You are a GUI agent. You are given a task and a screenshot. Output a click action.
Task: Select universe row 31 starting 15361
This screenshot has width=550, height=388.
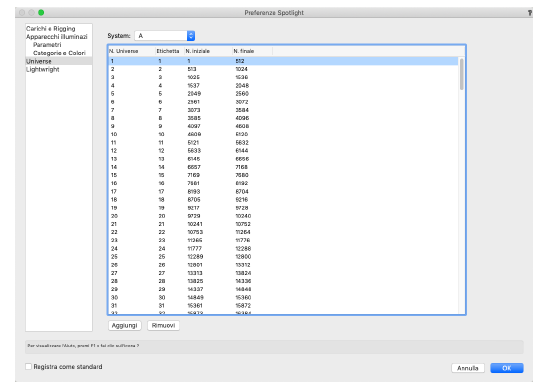coord(283,306)
